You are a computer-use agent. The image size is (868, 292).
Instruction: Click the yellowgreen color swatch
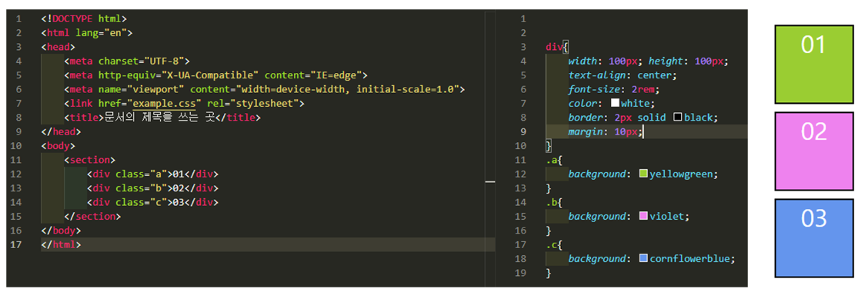click(643, 174)
